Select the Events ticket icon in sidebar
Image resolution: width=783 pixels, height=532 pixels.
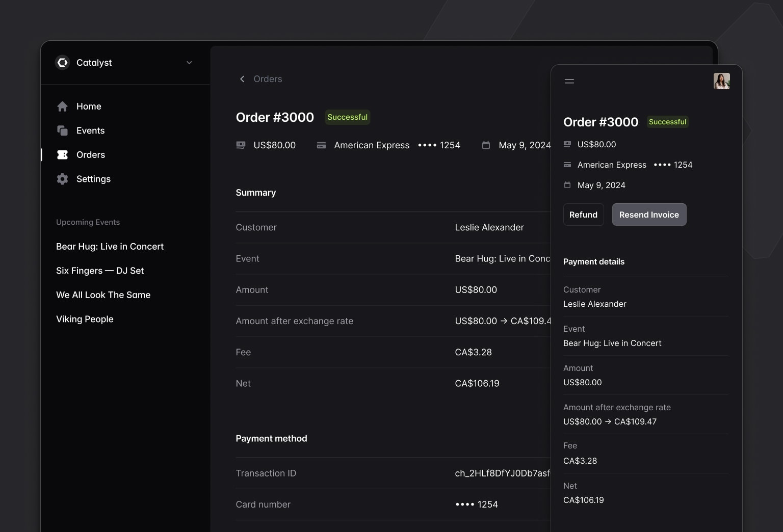tap(62, 130)
